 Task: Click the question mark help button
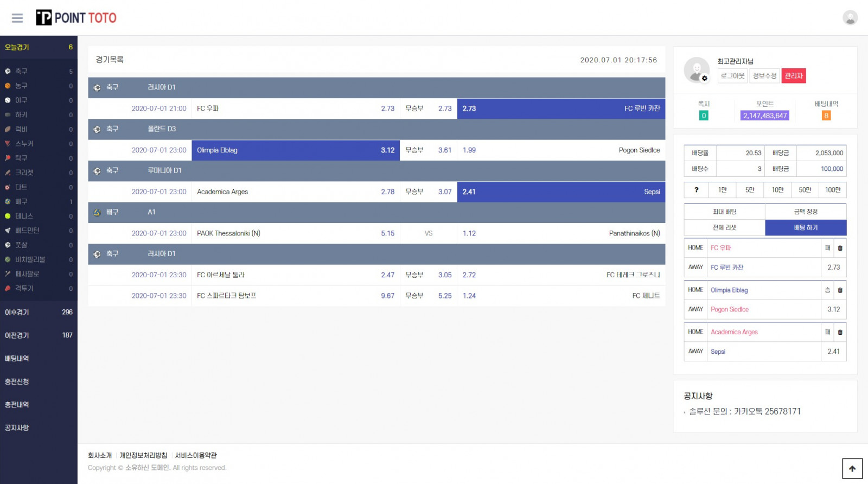click(x=696, y=190)
